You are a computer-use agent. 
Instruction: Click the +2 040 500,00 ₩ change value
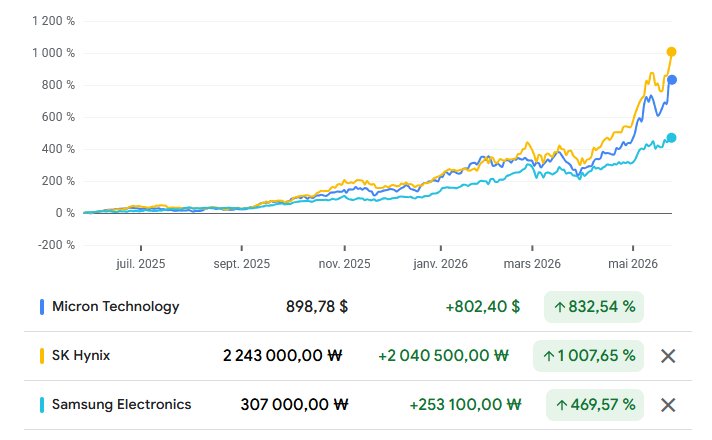coord(444,356)
